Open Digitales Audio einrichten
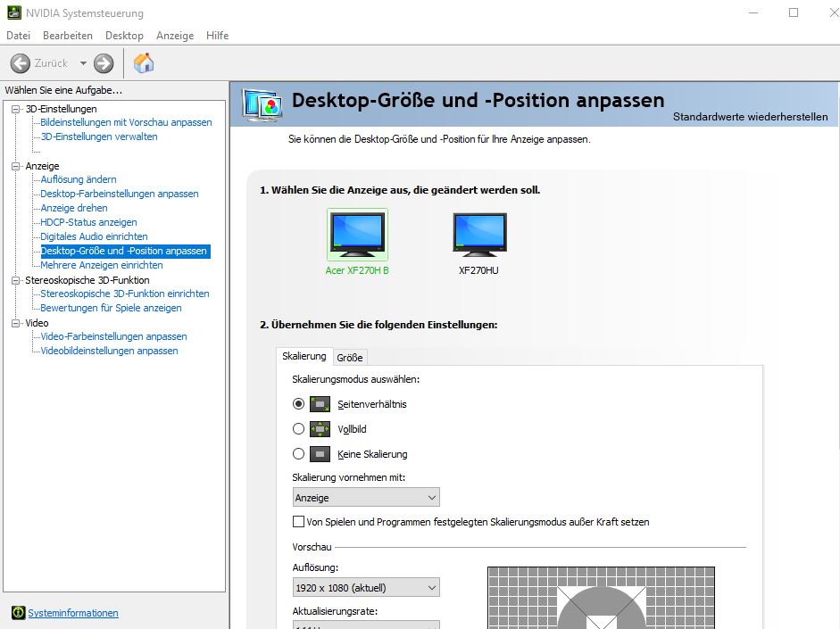Image resolution: width=840 pixels, height=629 pixels. coord(94,236)
